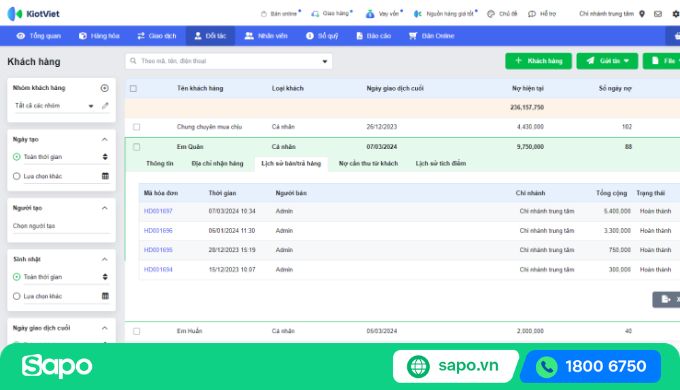
Task: Collapse the Ngày tạo filter panel
Action: click(x=105, y=139)
